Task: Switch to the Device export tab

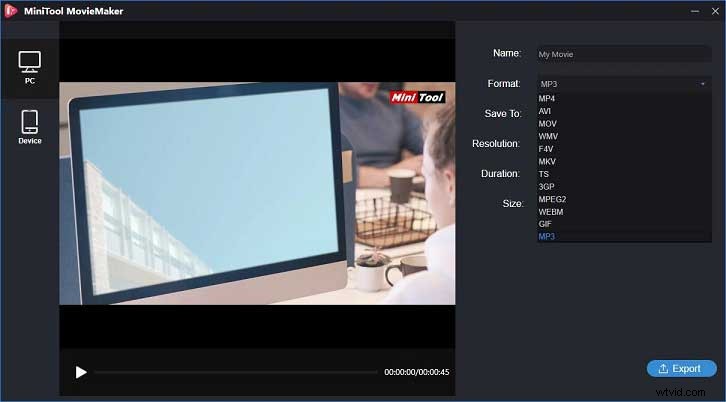Action: 30,127
